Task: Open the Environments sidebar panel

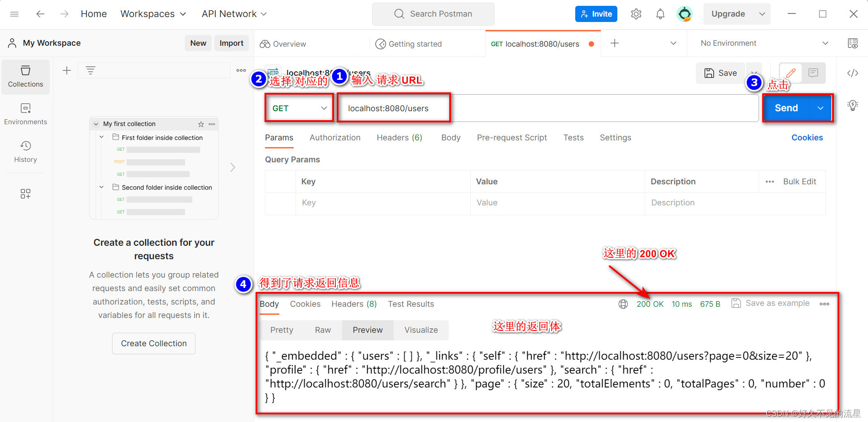Action: click(26, 114)
